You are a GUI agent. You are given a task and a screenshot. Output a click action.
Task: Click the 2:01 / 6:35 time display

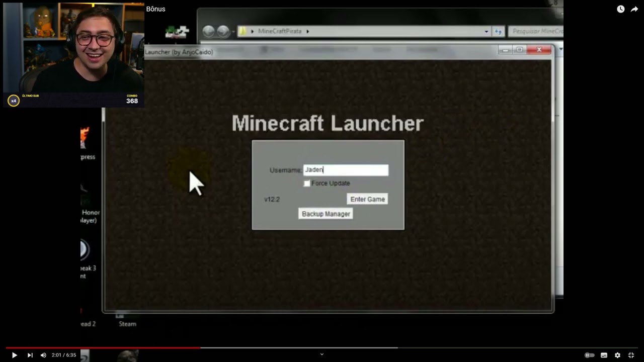64,355
